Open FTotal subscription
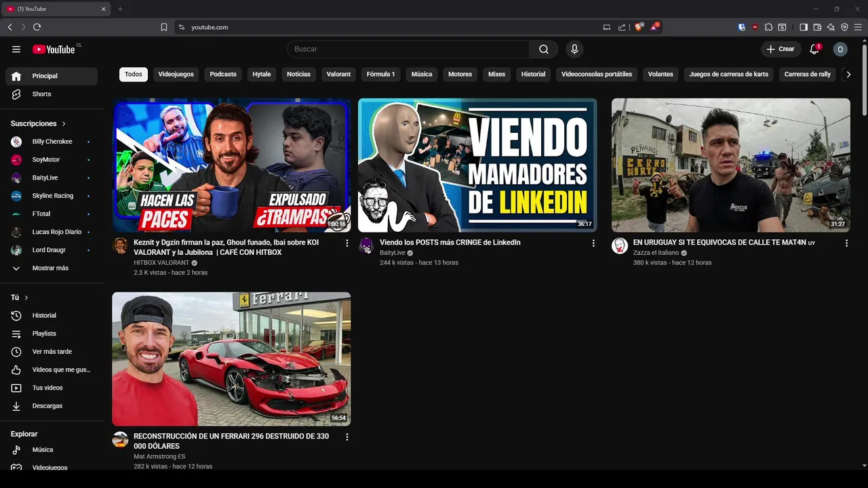868x488 pixels. [52, 214]
